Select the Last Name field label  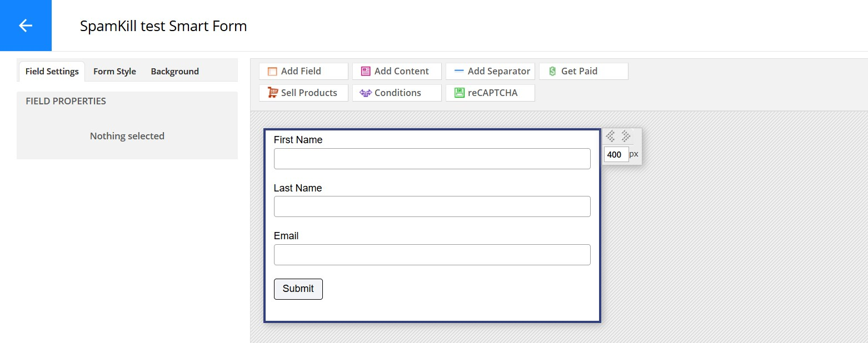(x=298, y=188)
